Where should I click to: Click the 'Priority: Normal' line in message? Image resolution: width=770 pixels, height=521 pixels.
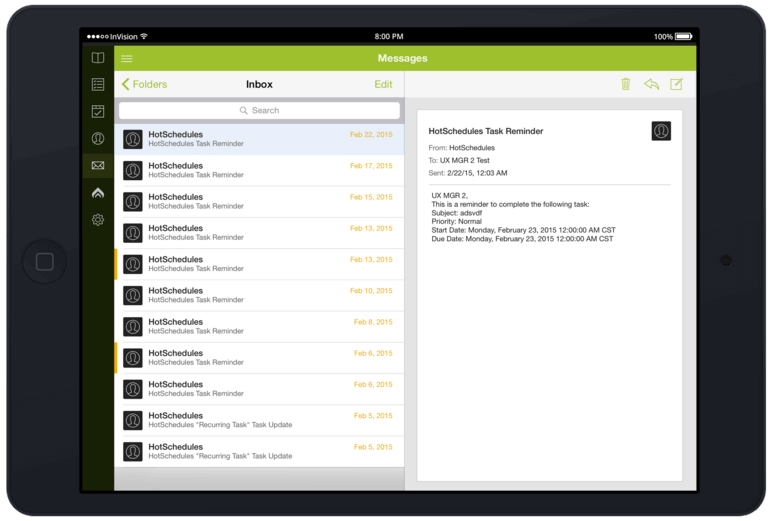coord(457,221)
